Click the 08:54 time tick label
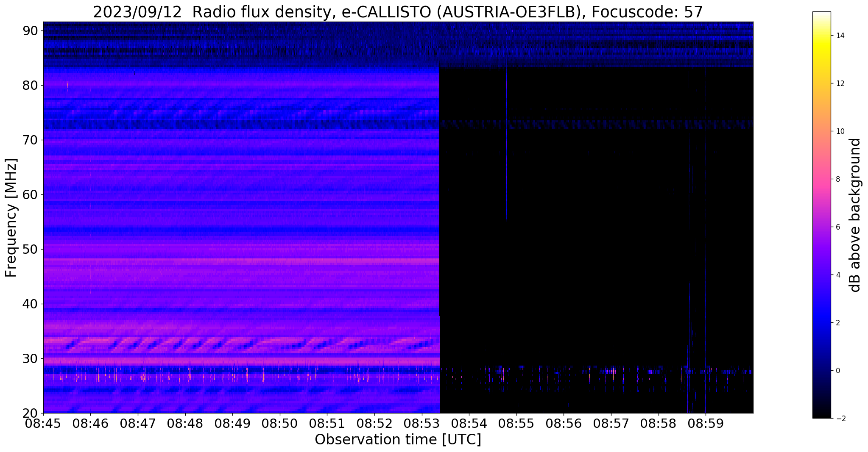This screenshot has width=868, height=452. [469, 424]
